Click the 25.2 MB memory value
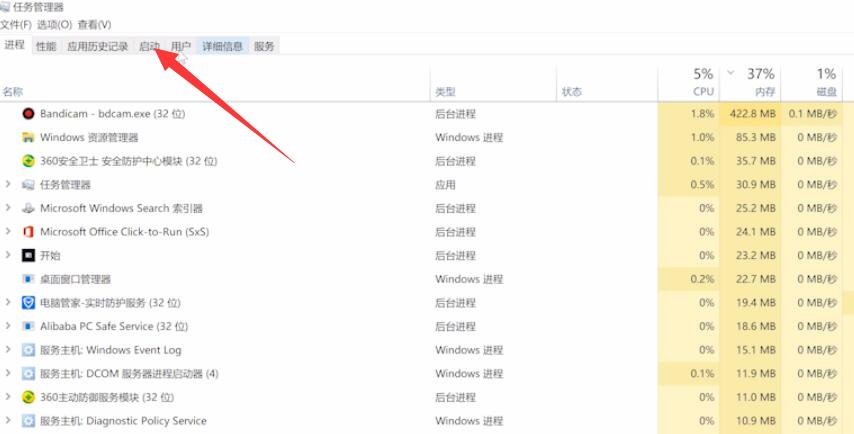 (x=755, y=208)
